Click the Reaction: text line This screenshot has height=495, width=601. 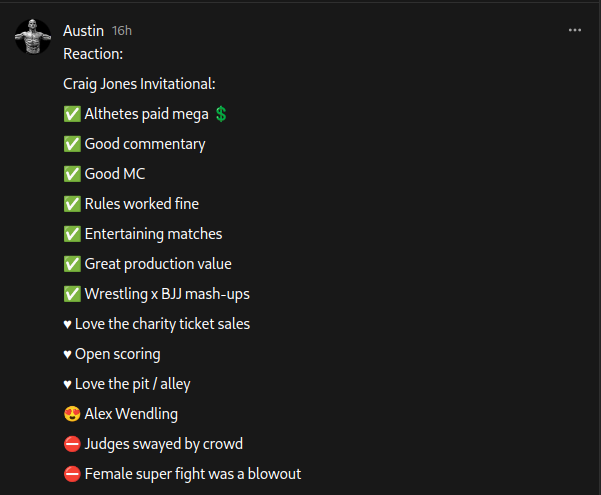coord(93,54)
